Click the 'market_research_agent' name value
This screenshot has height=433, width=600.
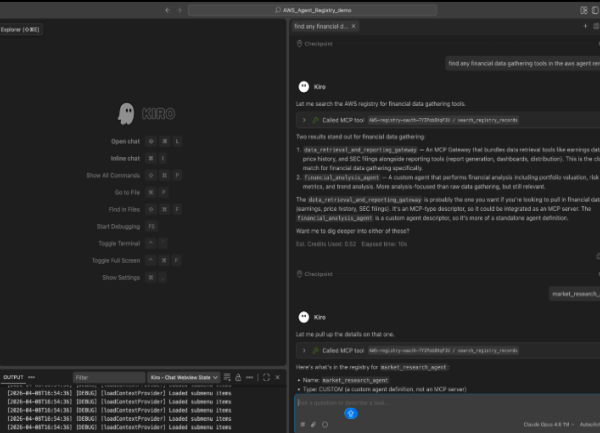[x=355, y=380]
